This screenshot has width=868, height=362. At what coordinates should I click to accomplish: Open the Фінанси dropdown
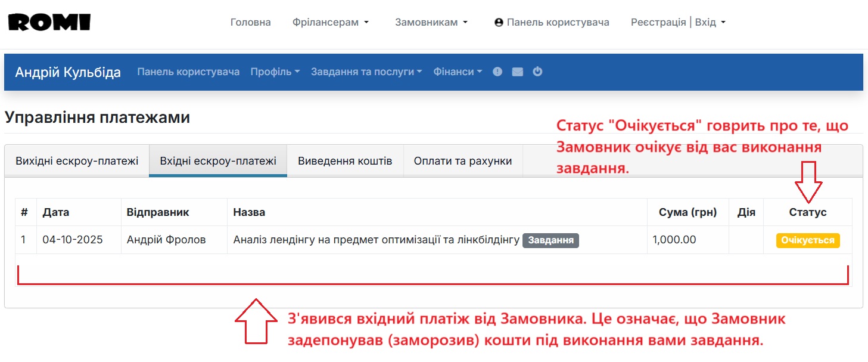[x=457, y=72]
